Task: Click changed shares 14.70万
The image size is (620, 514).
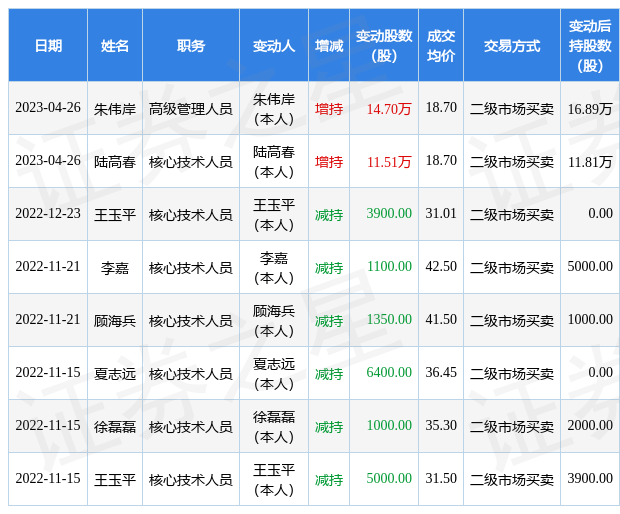Action: coord(389,109)
